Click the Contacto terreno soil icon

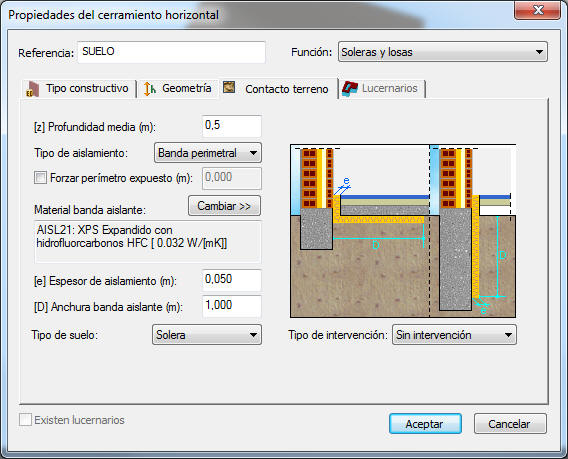(229, 87)
